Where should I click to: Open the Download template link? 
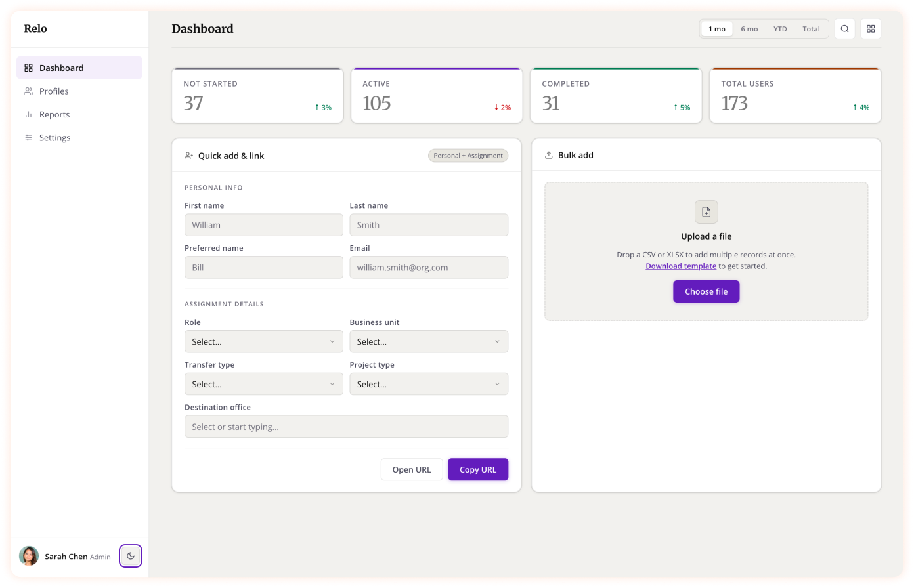point(681,266)
